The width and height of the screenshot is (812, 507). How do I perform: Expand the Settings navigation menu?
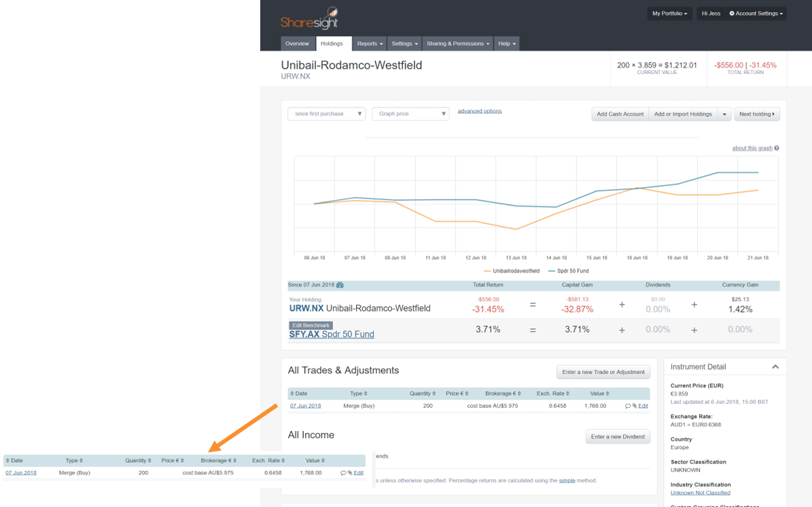pos(404,43)
